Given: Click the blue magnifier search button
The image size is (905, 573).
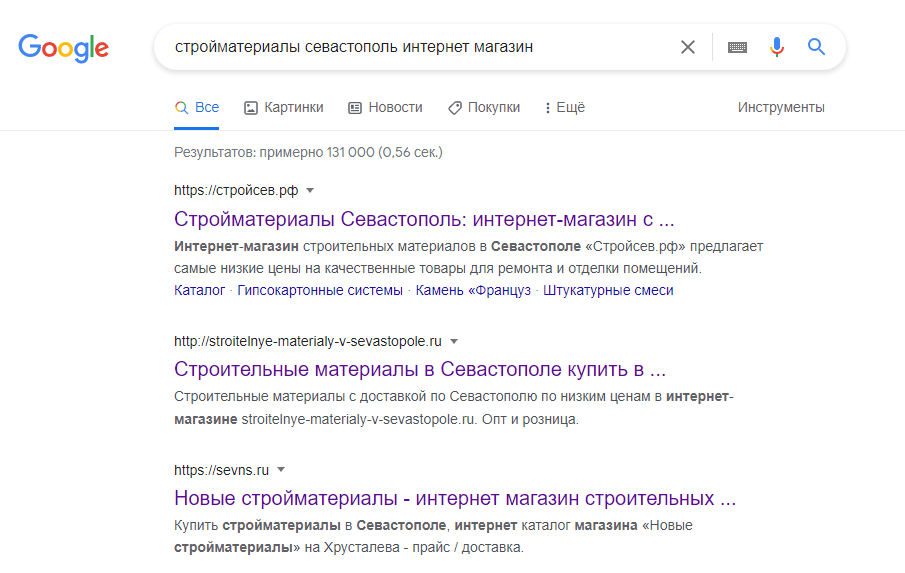Looking at the screenshot, I should (x=817, y=47).
